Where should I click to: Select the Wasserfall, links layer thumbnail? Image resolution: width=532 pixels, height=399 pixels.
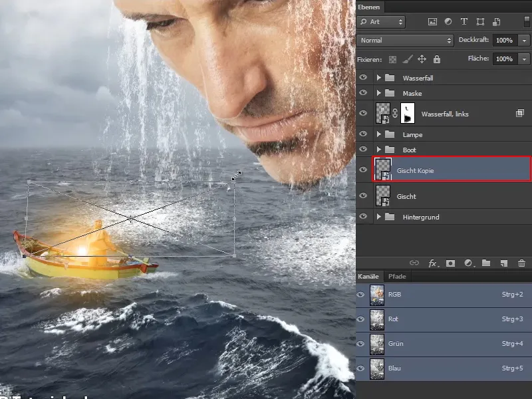click(x=383, y=113)
